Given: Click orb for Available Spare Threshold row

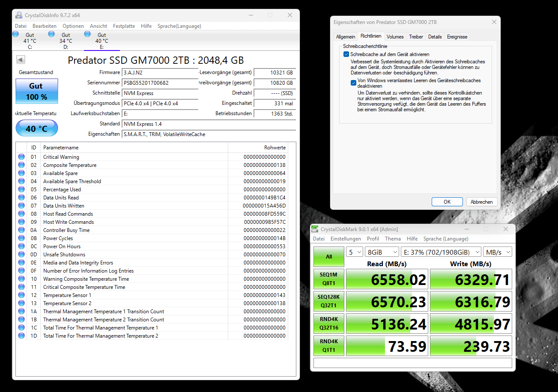Looking at the screenshot, I should pos(21,181).
